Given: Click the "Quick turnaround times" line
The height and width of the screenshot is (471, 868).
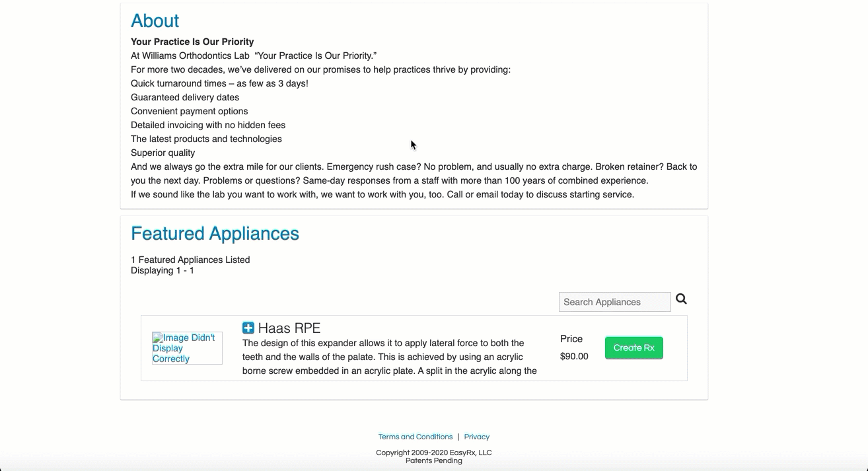Looking at the screenshot, I should (219, 83).
